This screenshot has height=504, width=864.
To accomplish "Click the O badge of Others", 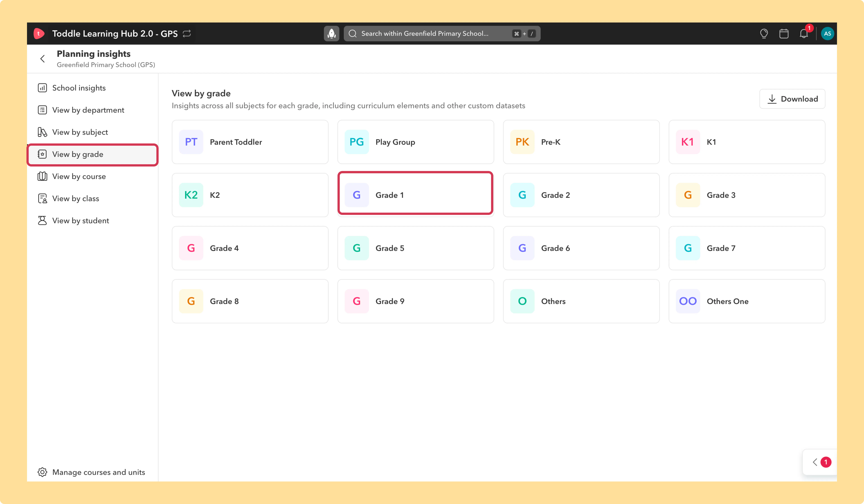I will coord(522,301).
